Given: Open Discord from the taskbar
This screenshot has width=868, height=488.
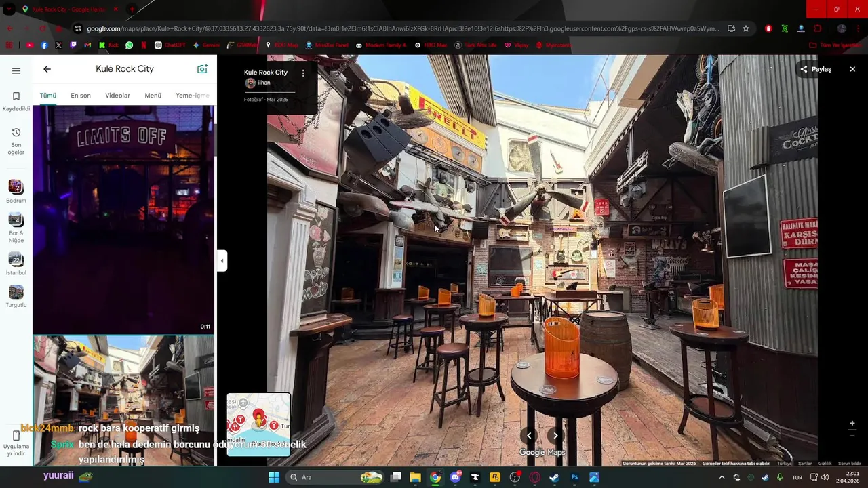Looking at the screenshot, I should pyautogui.click(x=455, y=477).
